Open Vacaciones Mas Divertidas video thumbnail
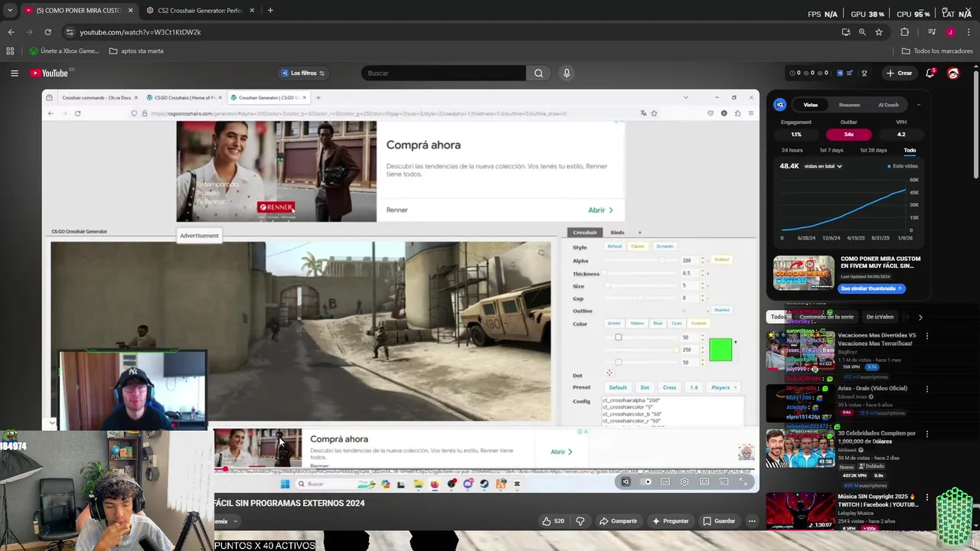The height and width of the screenshot is (551, 980). (x=802, y=350)
